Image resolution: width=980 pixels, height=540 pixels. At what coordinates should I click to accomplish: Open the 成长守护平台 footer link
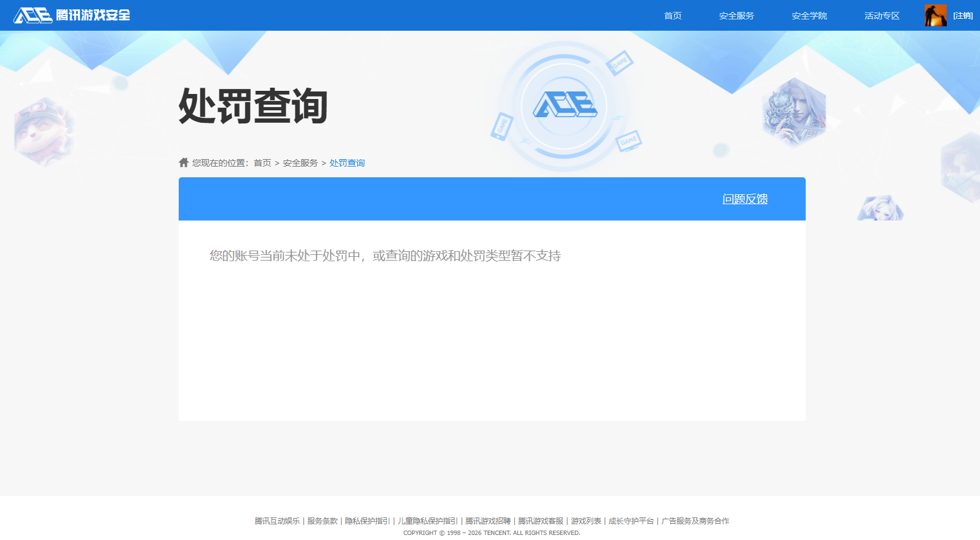631,521
